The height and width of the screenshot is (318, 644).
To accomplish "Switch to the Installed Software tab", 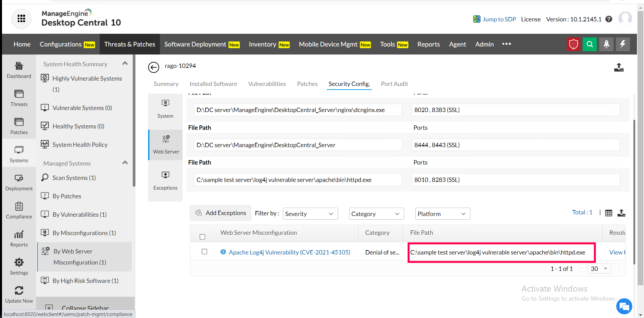I will tap(213, 84).
